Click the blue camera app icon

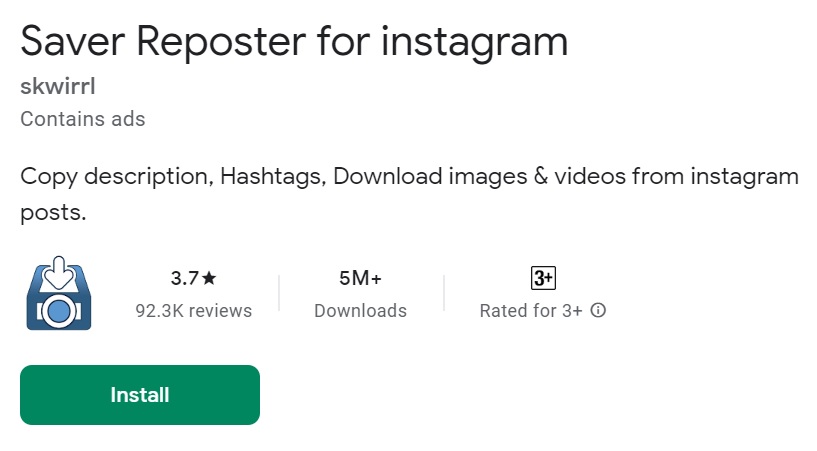(x=59, y=293)
